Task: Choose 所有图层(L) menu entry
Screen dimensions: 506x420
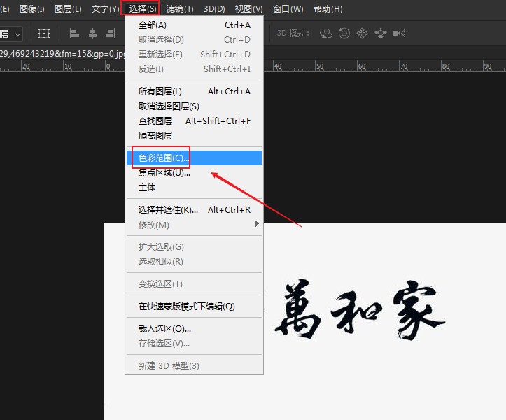Action: 195,92
